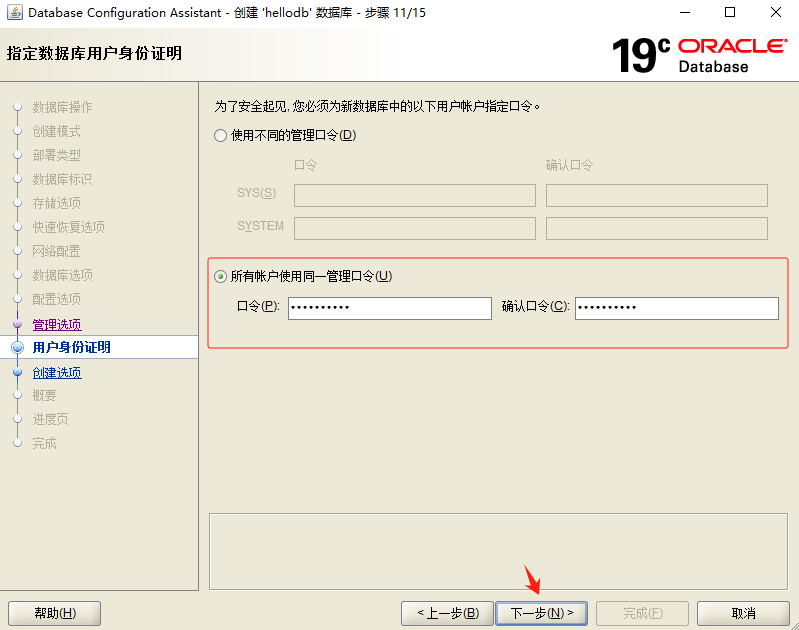799x630 pixels.
Task: Click the 确认口令(C) confirm password field
Action: (677, 308)
